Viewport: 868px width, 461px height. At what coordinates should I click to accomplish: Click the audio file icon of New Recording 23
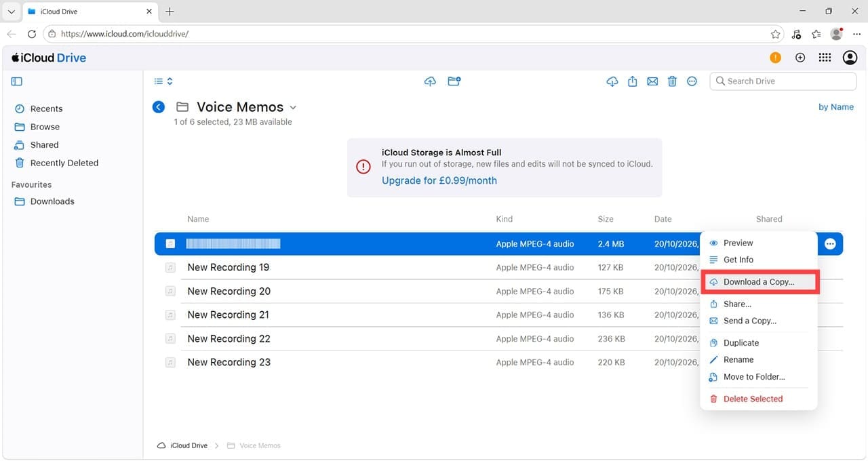pyautogui.click(x=170, y=363)
